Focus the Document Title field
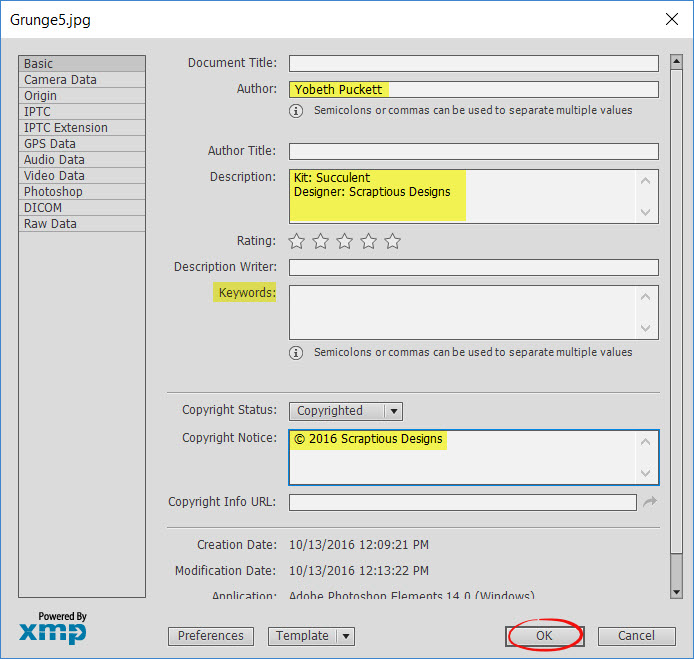 473,64
